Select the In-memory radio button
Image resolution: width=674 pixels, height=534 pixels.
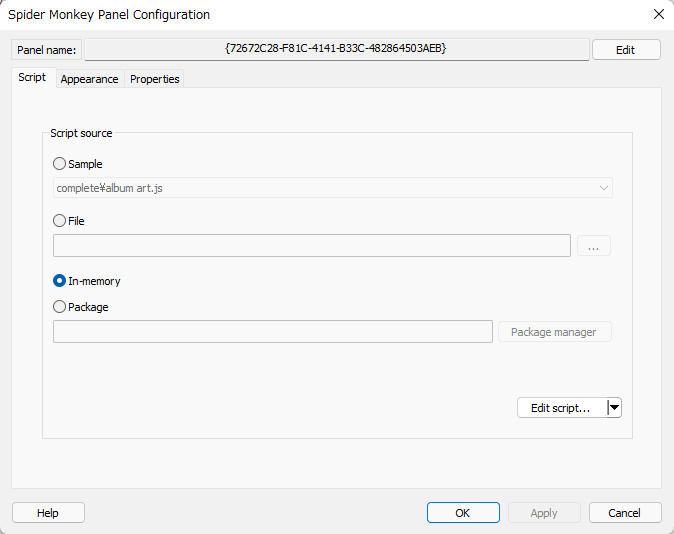(x=60, y=281)
